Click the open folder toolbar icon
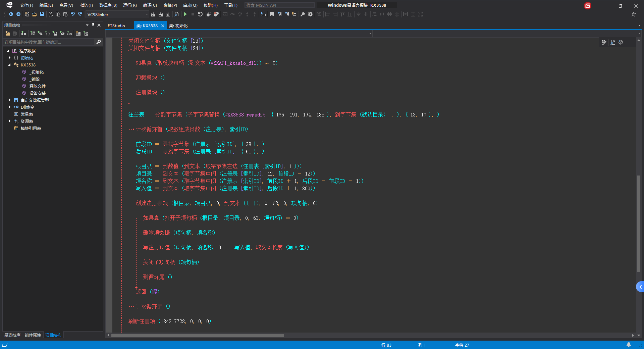The image size is (644, 349). point(34,14)
